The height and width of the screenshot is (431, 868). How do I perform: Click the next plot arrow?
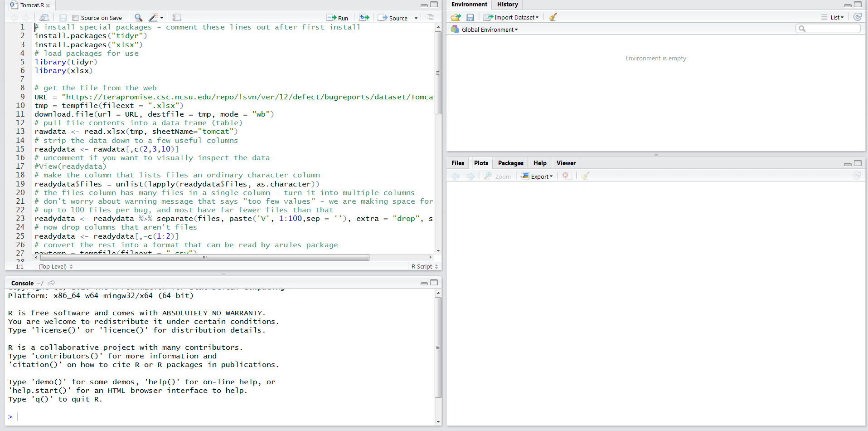coord(470,176)
